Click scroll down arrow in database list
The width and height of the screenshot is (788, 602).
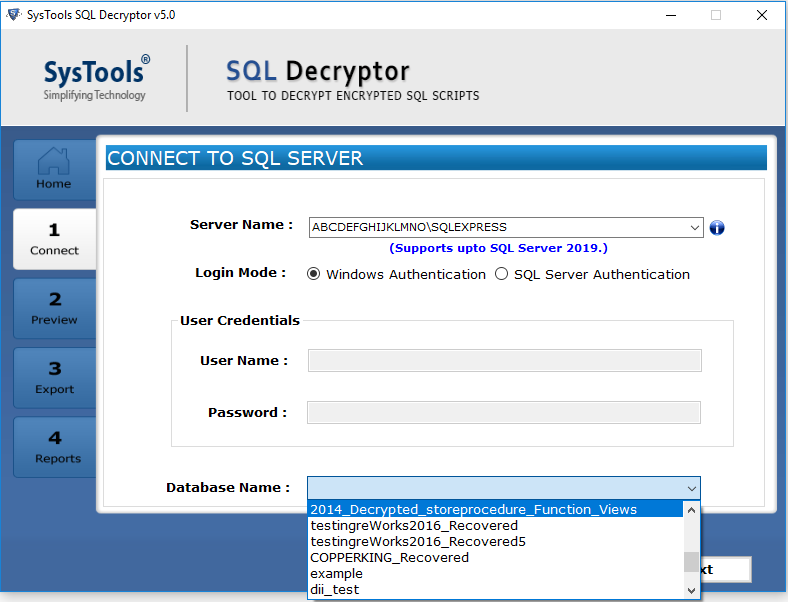click(x=691, y=590)
